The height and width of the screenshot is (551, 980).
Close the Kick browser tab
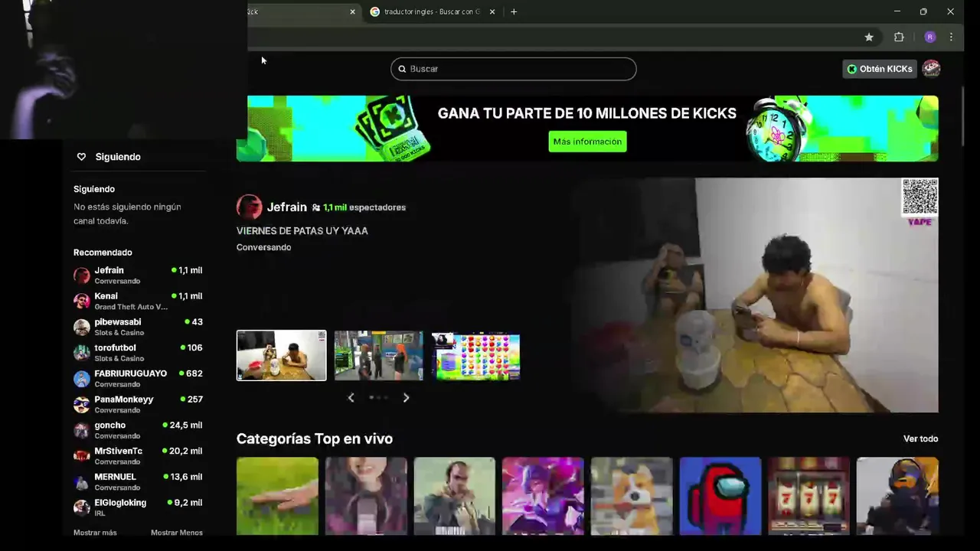pos(352,11)
